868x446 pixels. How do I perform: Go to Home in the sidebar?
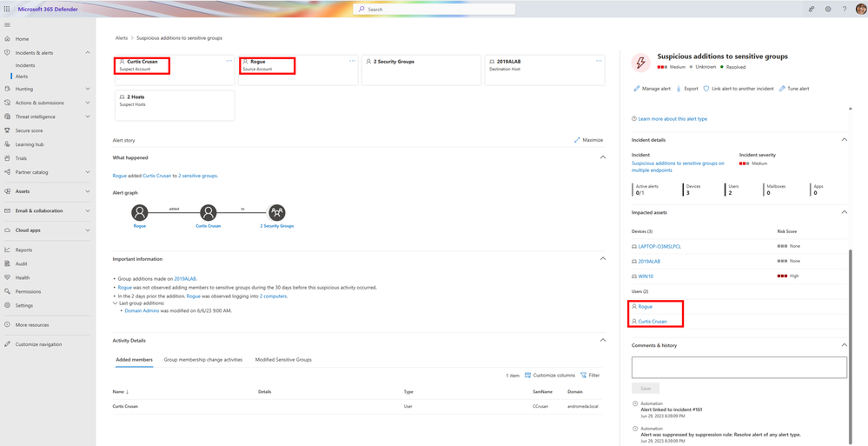(22, 39)
